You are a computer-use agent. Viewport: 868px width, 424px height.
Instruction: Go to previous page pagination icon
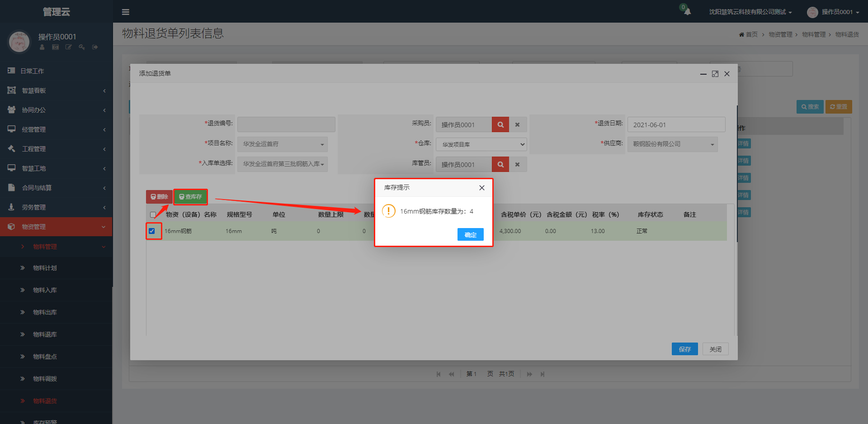[451, 374]
